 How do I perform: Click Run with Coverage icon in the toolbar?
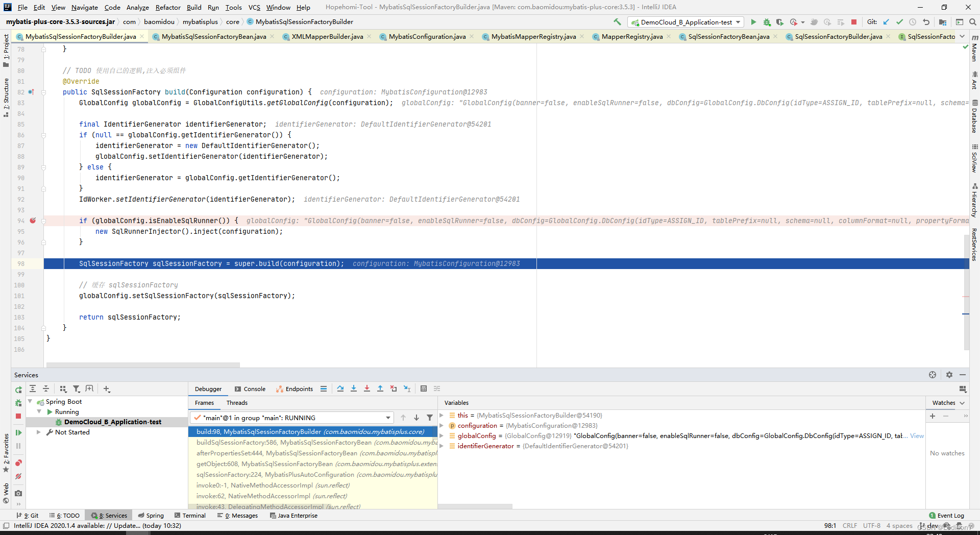pyautogui.click(x=780, y=22)
